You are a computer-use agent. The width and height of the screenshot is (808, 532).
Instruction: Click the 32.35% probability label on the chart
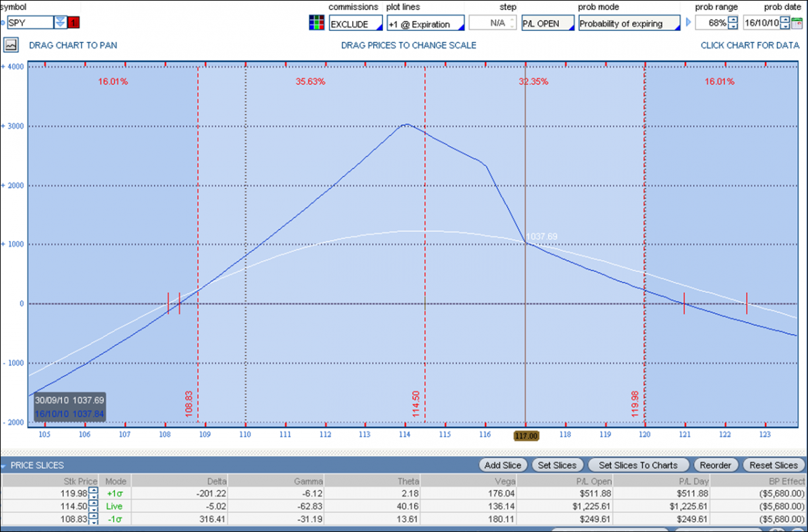[533, 81]
